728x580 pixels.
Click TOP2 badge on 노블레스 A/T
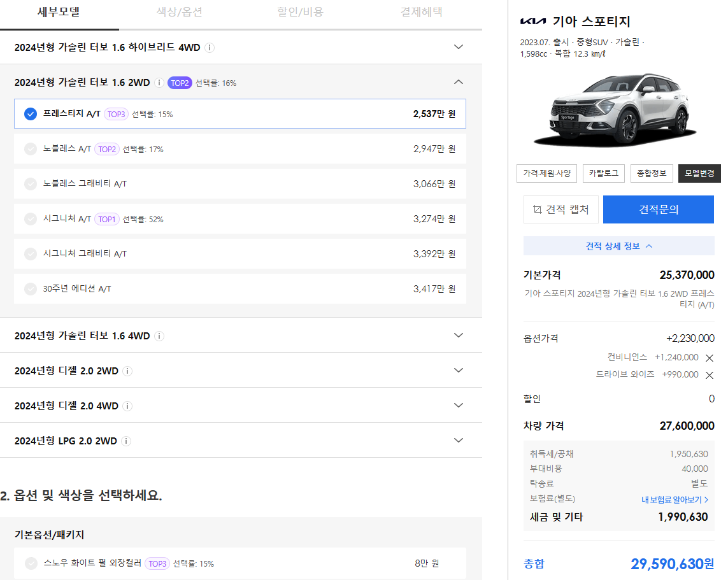click(107, 150)
